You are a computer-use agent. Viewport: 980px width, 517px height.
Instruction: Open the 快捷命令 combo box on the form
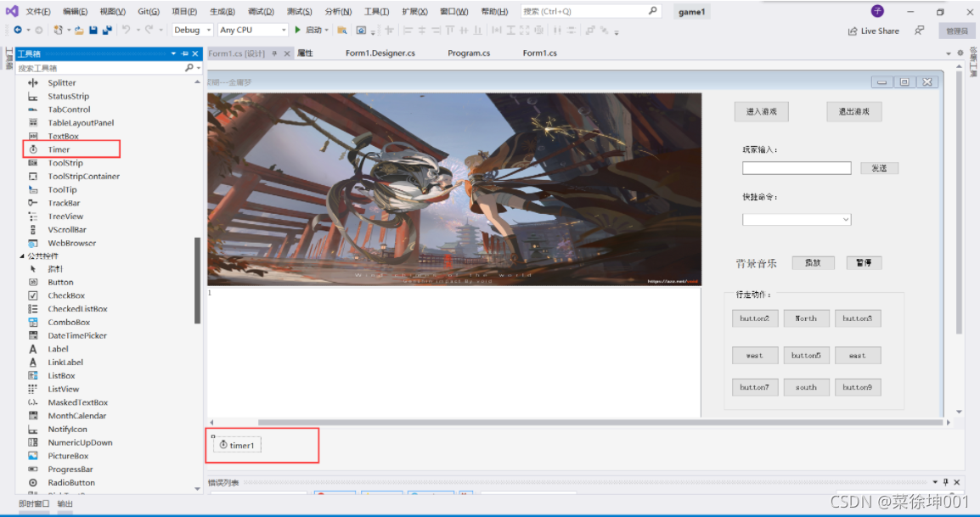click(797, 219)
